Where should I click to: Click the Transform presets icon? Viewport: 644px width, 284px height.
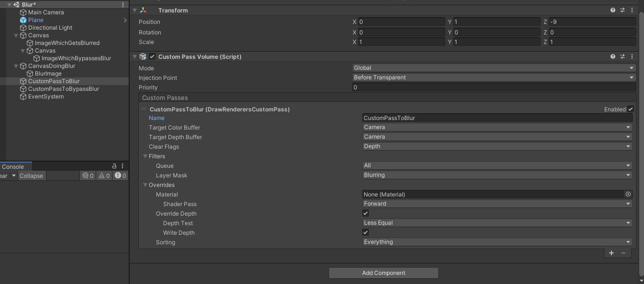pos(622,10)
